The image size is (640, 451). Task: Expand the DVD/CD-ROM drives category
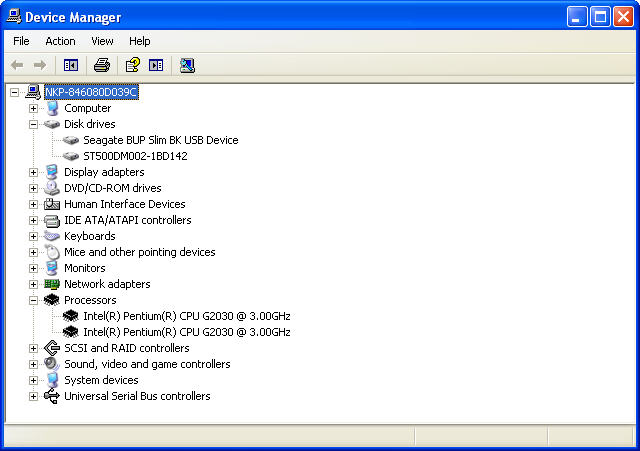pos(33,189)
